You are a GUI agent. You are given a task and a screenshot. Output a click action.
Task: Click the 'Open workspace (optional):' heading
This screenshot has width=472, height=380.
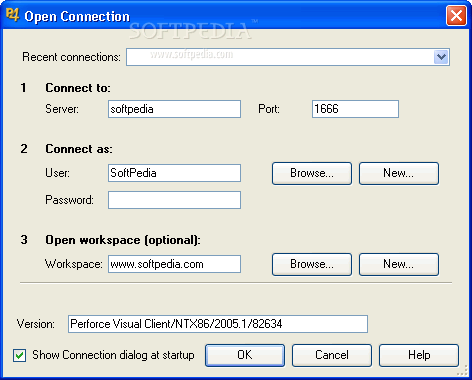[123, 240]
